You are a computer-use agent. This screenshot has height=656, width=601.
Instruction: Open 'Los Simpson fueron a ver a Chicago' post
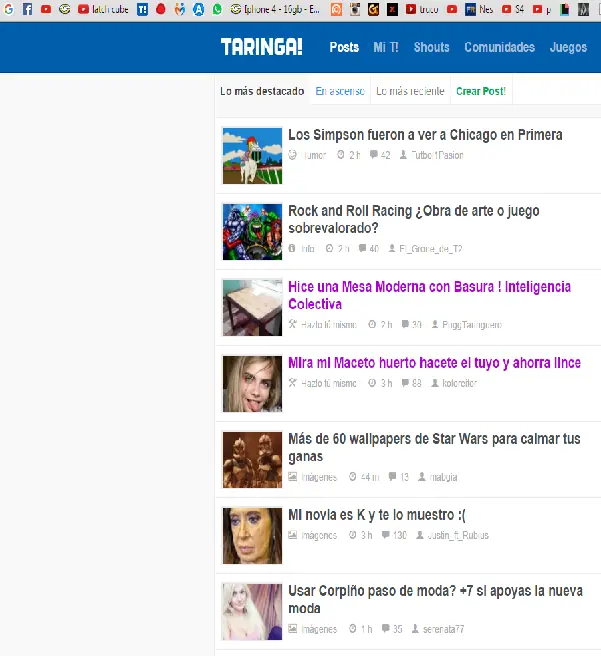[x=425, y=135]
